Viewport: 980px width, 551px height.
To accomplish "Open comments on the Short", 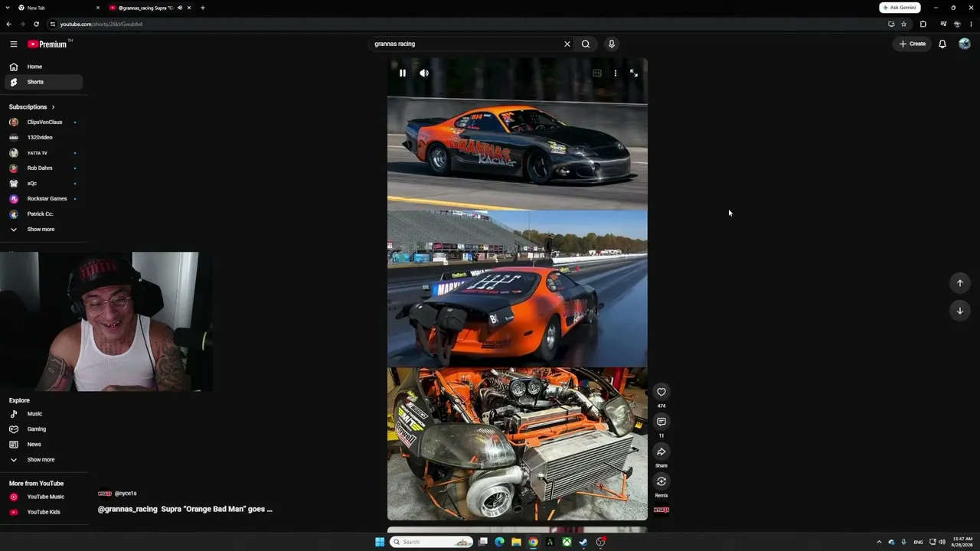I will (661, 422).
